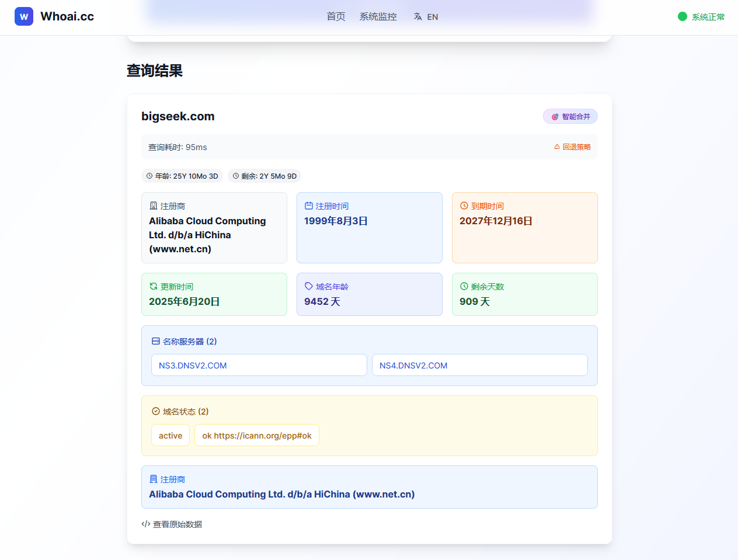The width and height of the screenshot is (738, 560).
Task: Click the 系统正常 status text
Action: point(708,17)
